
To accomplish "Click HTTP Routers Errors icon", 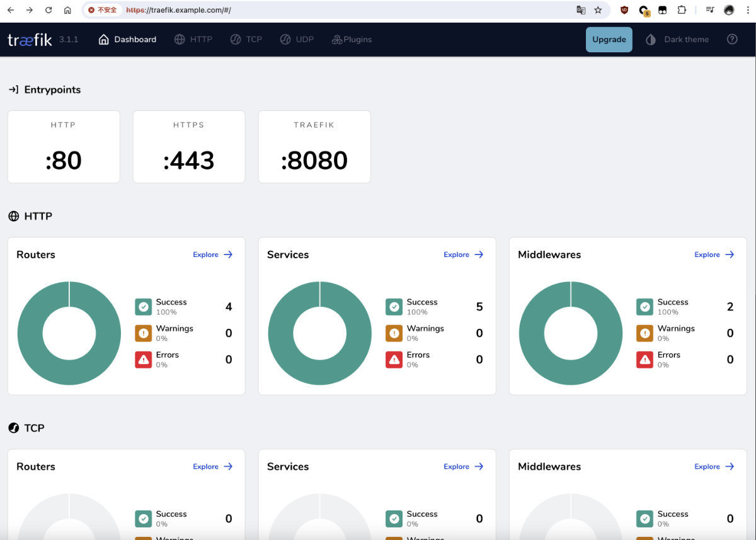I will (144, 360).
